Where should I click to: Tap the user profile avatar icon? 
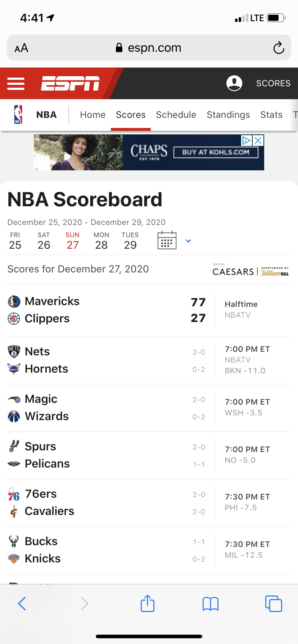click(234, 83)
